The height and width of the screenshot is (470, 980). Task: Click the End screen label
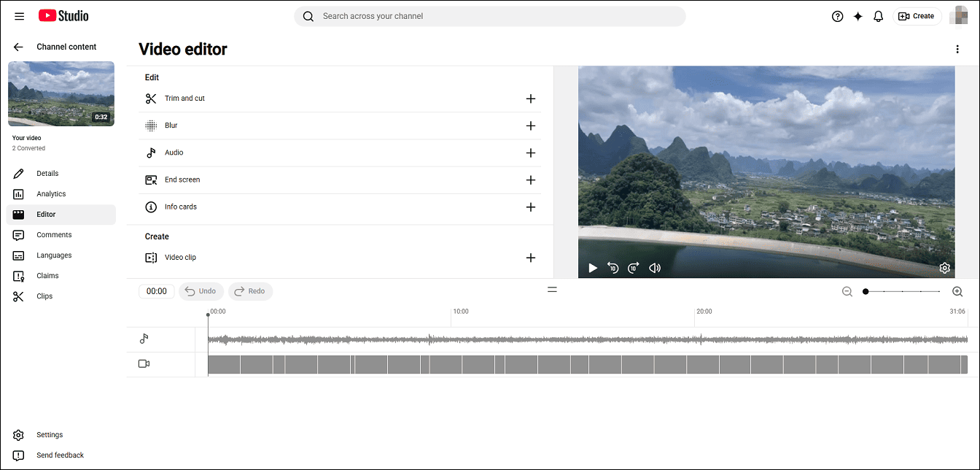click(182, 180)
